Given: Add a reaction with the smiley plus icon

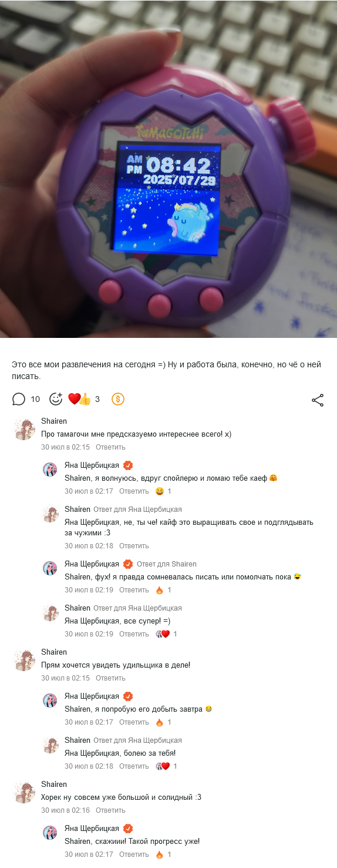Looking at the screenshot, I should tap(56, 400).
